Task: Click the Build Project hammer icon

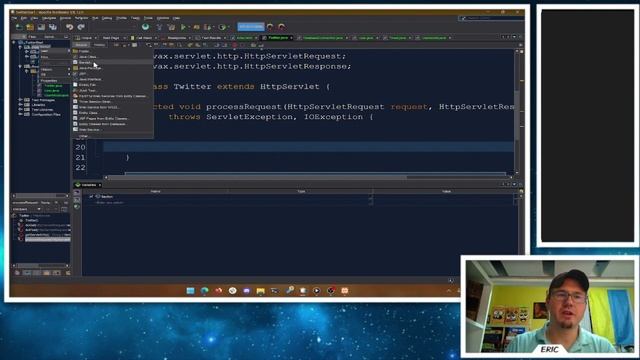Action: [160, 27]
